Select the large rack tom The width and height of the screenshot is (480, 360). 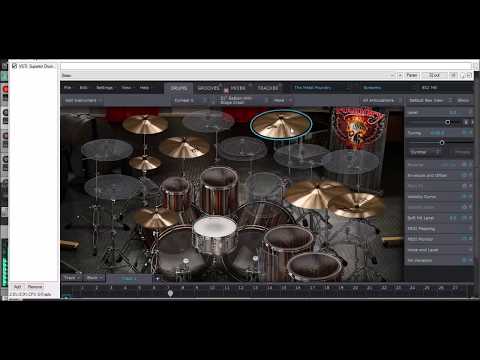coord(219,190)
